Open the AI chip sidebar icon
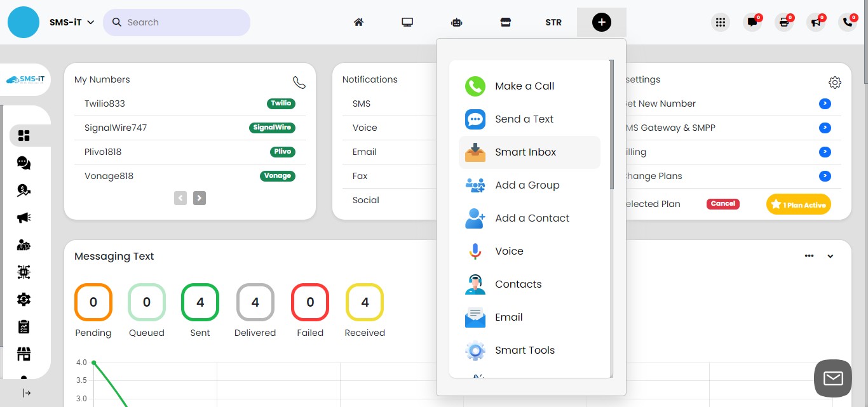 point(24,272)
